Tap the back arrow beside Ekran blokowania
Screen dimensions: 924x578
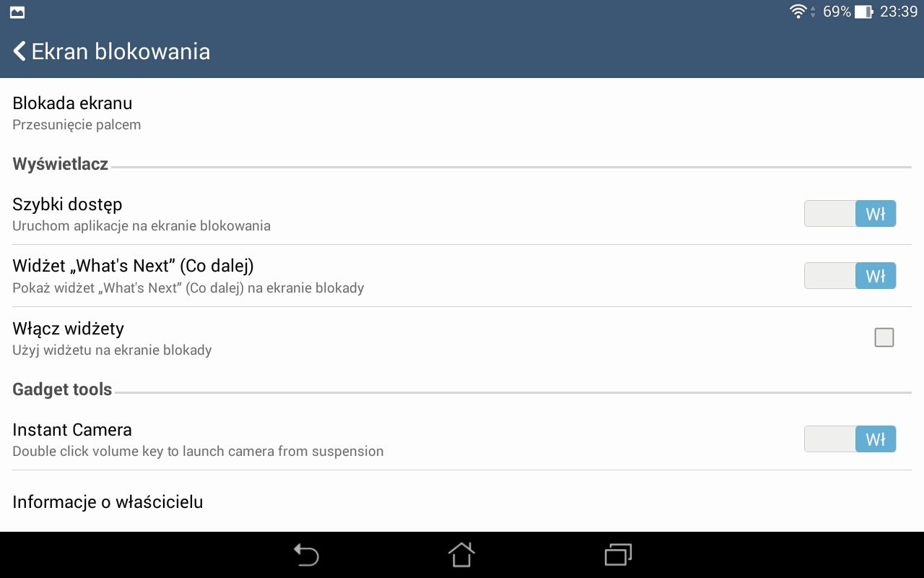pyautogui.click(x=19, y=51)
